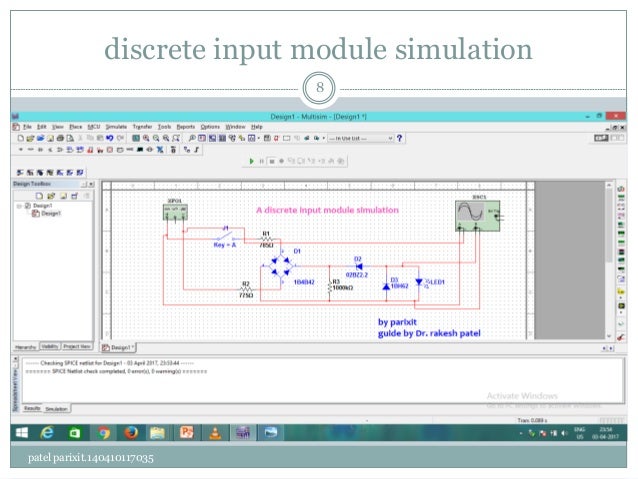This screenshot has height=479, width=638.
Task: Pause the running simulation
Action: coord(262,161)
